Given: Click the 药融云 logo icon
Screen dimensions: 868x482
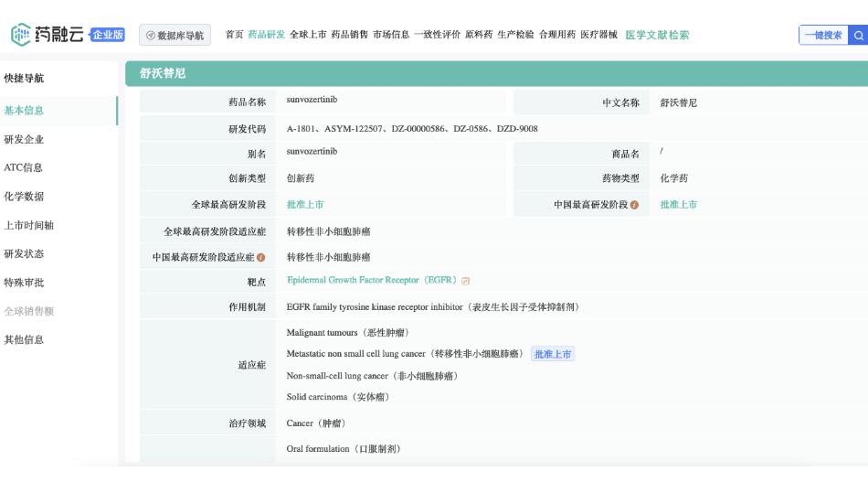Looking at the screenshot, I should pos(21,35).
